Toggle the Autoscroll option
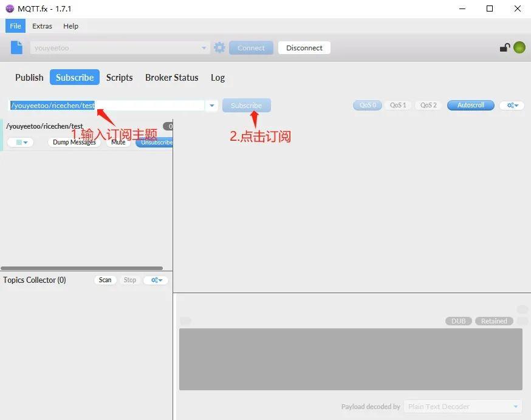 point(471,105)
